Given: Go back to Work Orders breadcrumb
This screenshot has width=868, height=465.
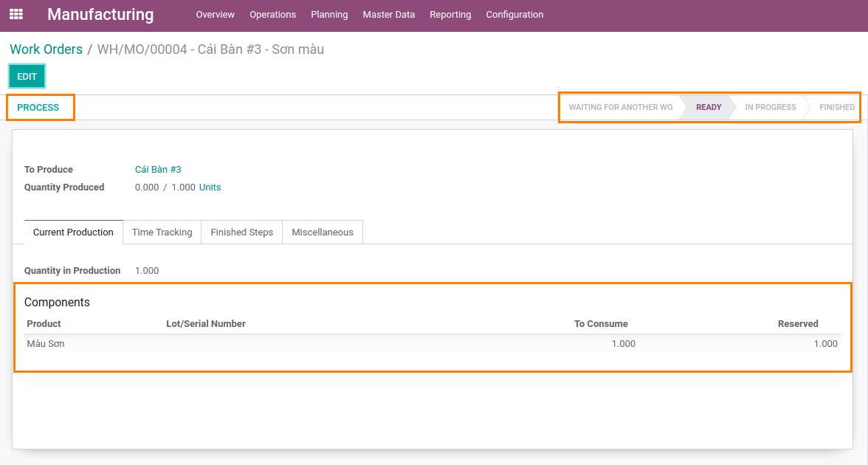Looking at the screenshot, I should point(46,49).
